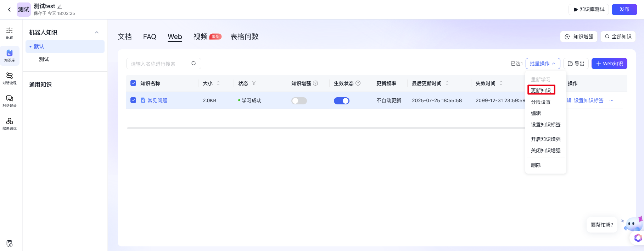Image resolution: width=644 pixels, height=251 pixels.
Task: Filter by 状态 using the funnel icon
Action: coord(254,83)
